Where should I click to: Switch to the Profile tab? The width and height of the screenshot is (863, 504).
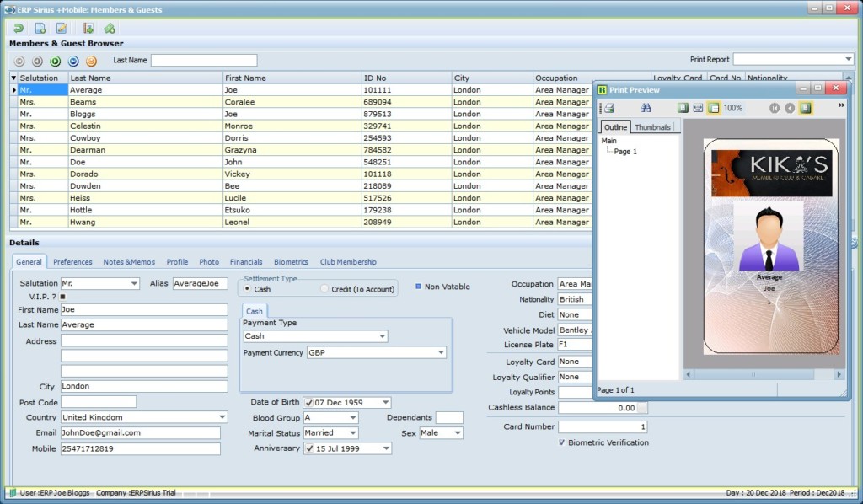(x=177, y=262)
